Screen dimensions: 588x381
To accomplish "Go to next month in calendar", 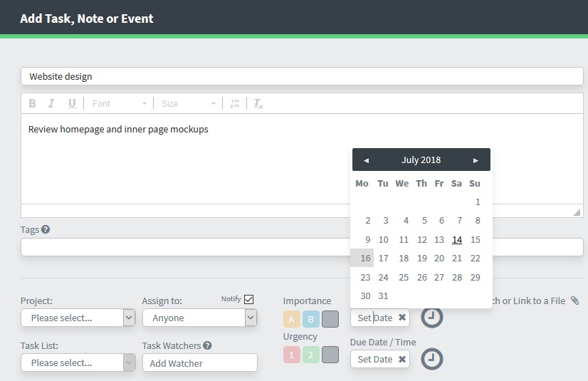I will 476,160.
